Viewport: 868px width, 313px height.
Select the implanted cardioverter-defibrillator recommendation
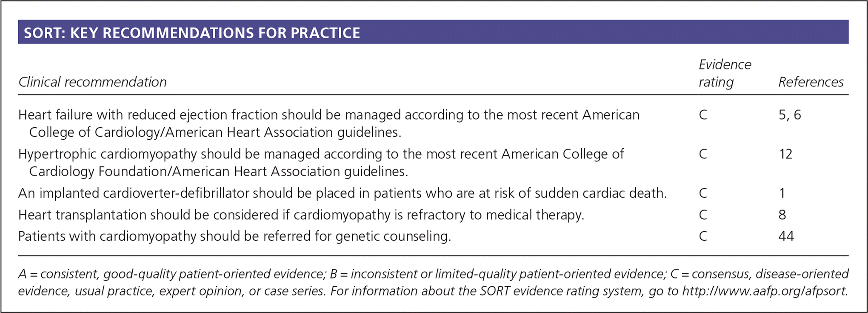[342, 193]
